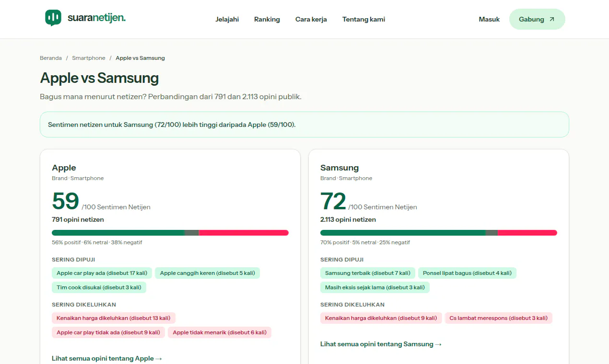Click the 'Apple vs Samsung' page heading
This screenshot has width=609, height=364.
99,78
